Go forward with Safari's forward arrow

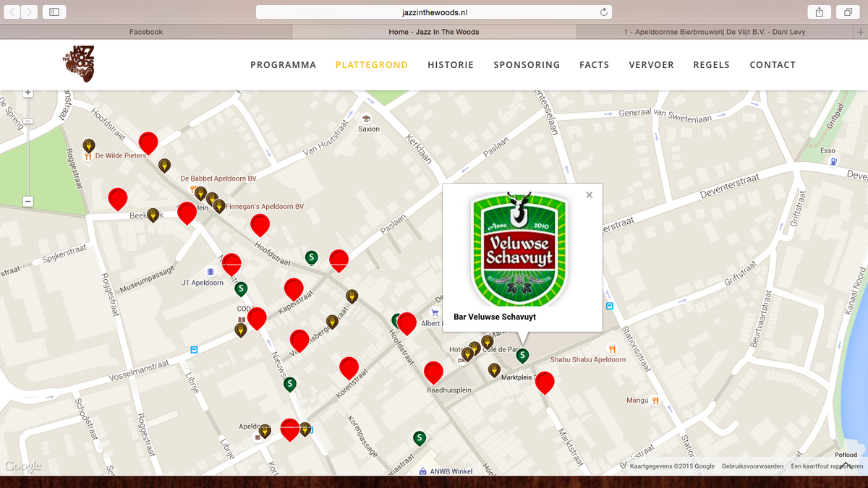pyautogui.click(x=30, y=12)
